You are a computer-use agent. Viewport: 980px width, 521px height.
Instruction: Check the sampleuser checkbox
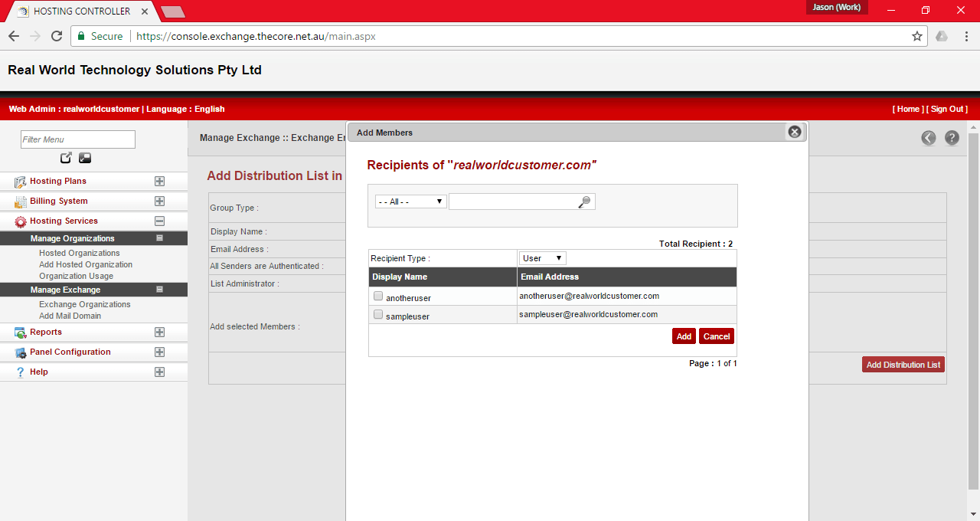377,313
